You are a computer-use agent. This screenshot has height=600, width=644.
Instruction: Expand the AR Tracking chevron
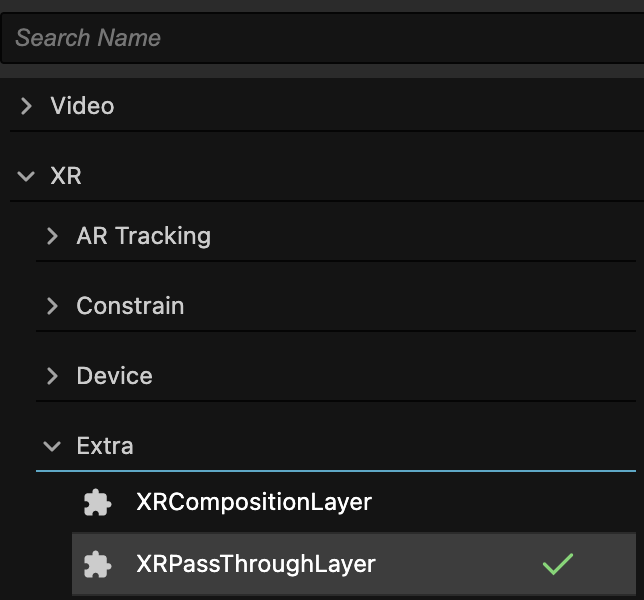[x=52, y=236]
